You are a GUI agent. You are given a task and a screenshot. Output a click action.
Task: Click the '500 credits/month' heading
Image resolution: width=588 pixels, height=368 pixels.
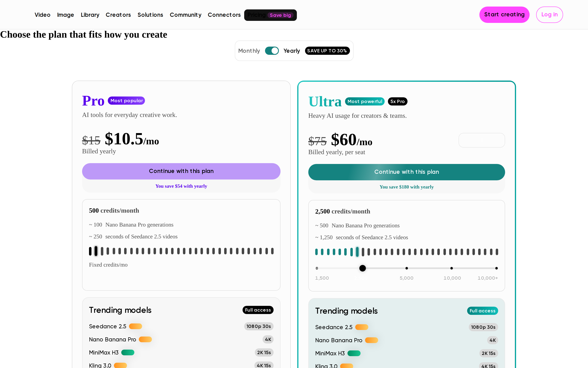[114, 211]
